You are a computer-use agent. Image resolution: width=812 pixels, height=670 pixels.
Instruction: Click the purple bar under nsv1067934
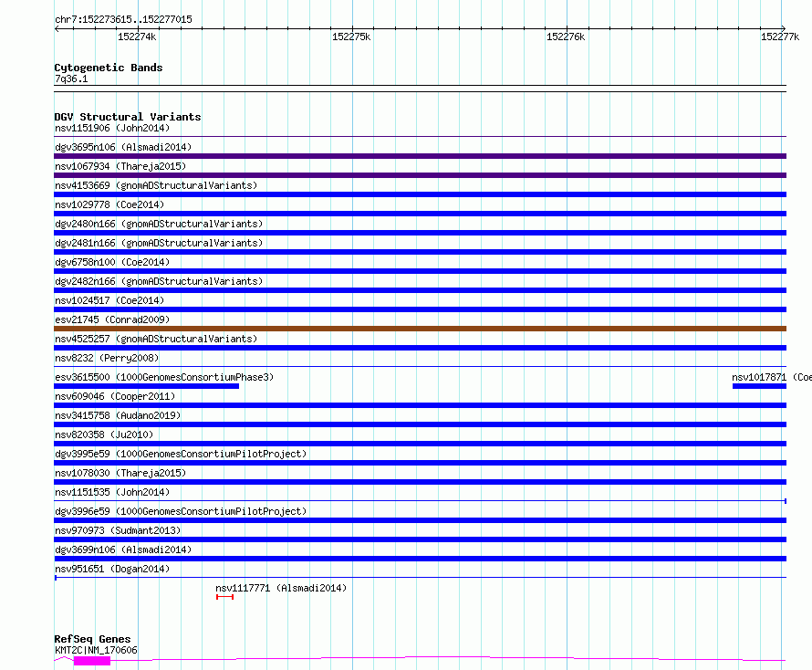(x=420, y=175)
